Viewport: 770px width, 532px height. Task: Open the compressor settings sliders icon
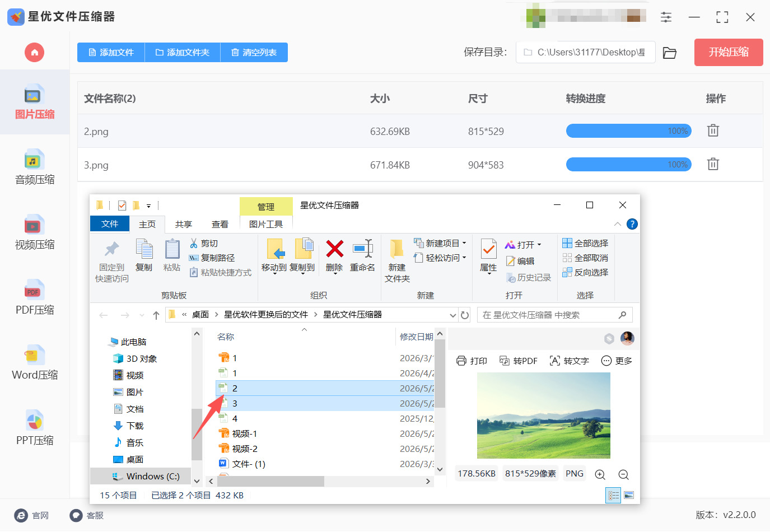tap(666, 17)
